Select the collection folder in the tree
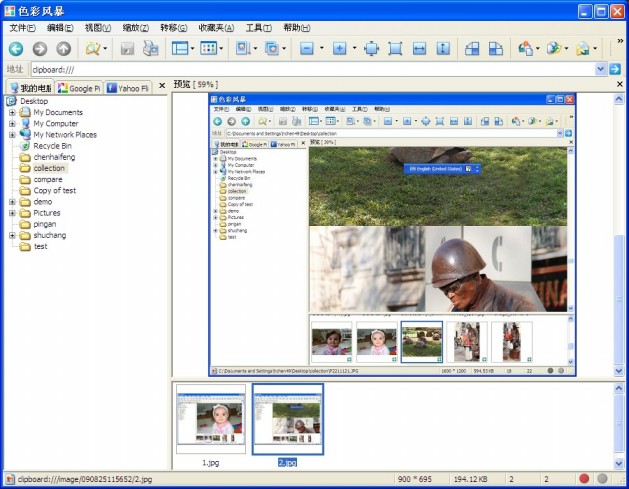 pos(48,168)
